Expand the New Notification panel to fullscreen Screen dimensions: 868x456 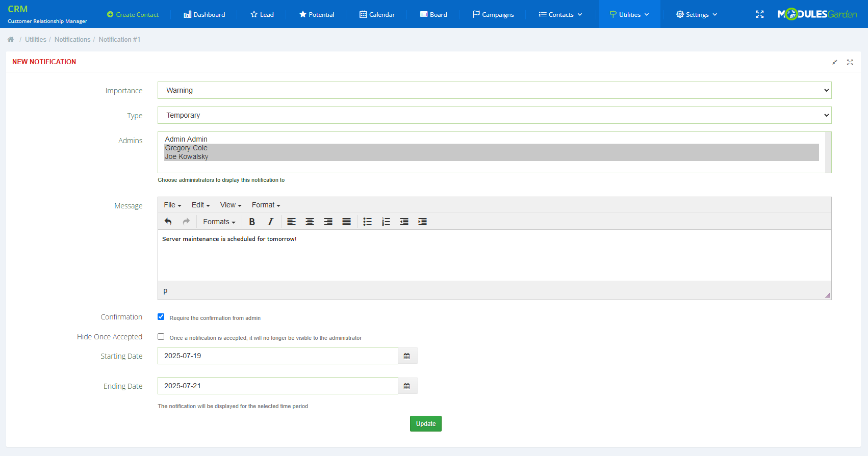click(x=850, y=62)
